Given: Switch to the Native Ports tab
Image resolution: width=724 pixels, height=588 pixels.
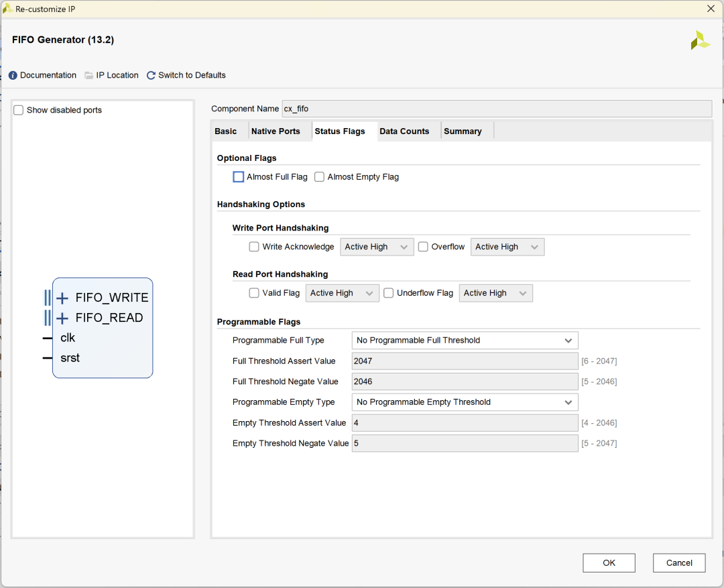Looking at the screenshot, I should pos(276,131).
